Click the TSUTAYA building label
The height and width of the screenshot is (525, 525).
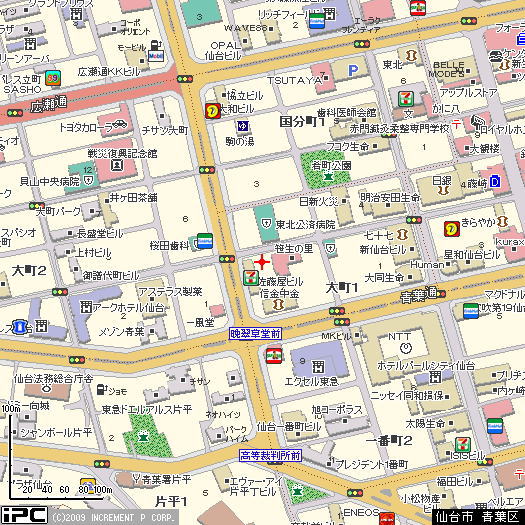294,80
